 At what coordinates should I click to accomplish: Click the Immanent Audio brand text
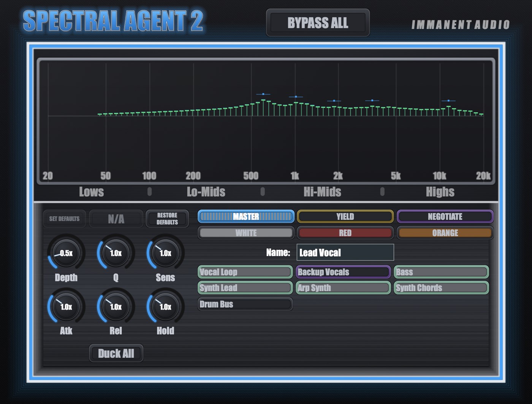click(461, 25)
